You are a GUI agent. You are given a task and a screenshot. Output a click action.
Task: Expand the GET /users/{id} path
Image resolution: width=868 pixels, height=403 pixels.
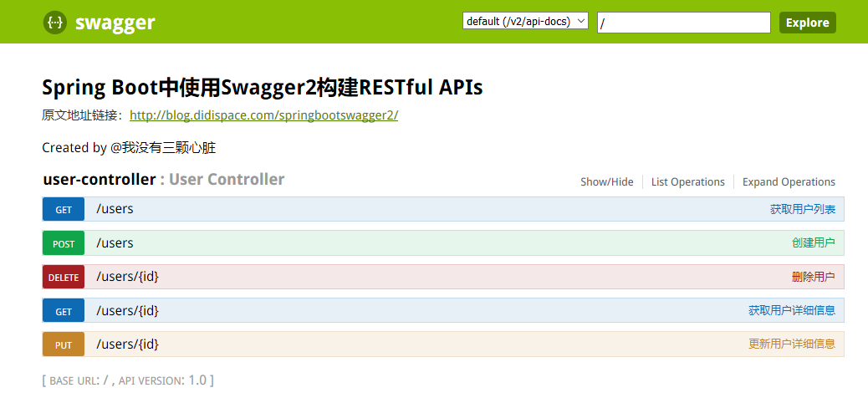128,310
